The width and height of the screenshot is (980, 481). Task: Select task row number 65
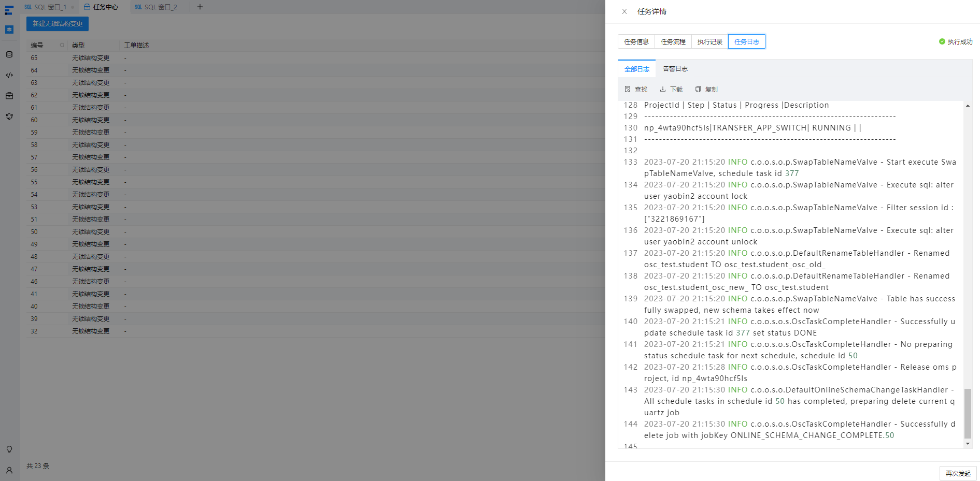[x=316, y=58]
